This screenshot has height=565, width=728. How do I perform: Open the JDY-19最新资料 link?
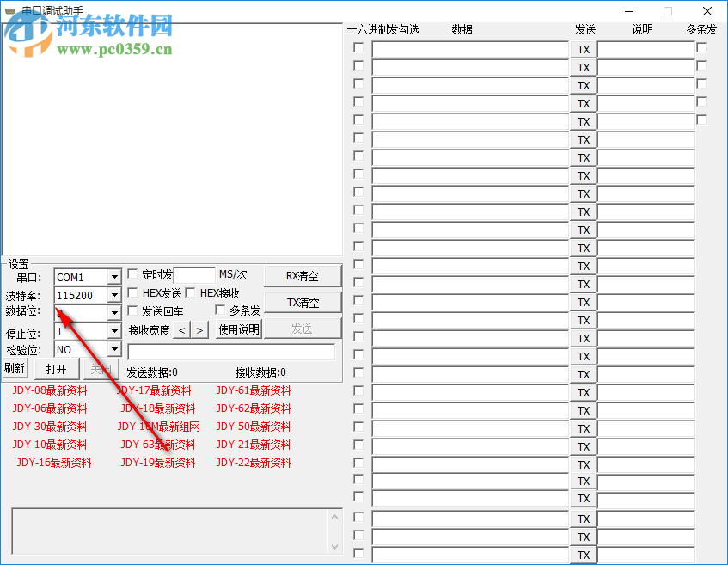point(158,463)
